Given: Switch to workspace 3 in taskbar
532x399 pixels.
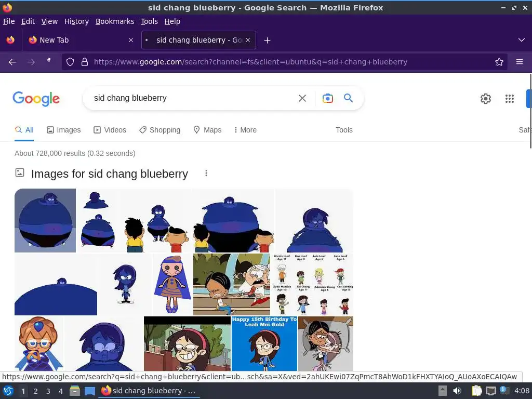Looking at the screenshot, I should (48, 391).
